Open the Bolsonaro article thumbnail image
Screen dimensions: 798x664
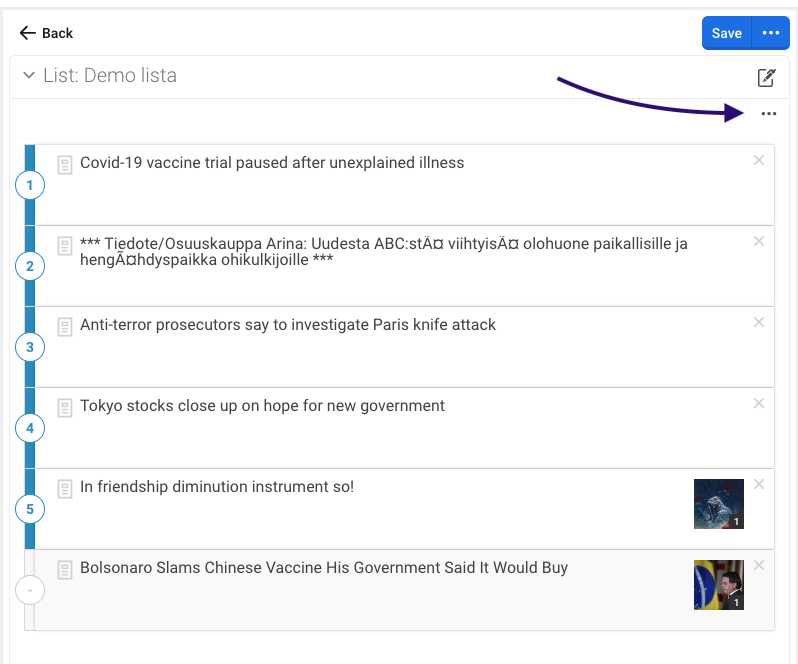coord(718,585)
